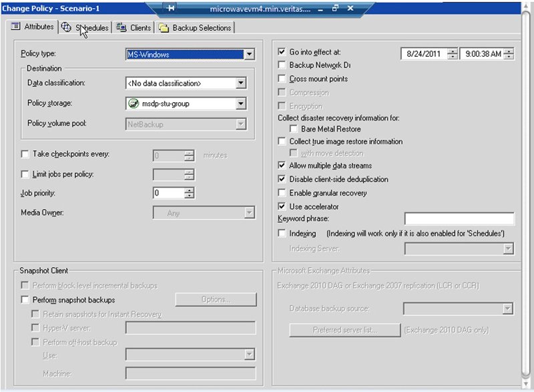Expand the Media Owner dropdown
Screen dimensions: 534x392
(x=249, y=213)
